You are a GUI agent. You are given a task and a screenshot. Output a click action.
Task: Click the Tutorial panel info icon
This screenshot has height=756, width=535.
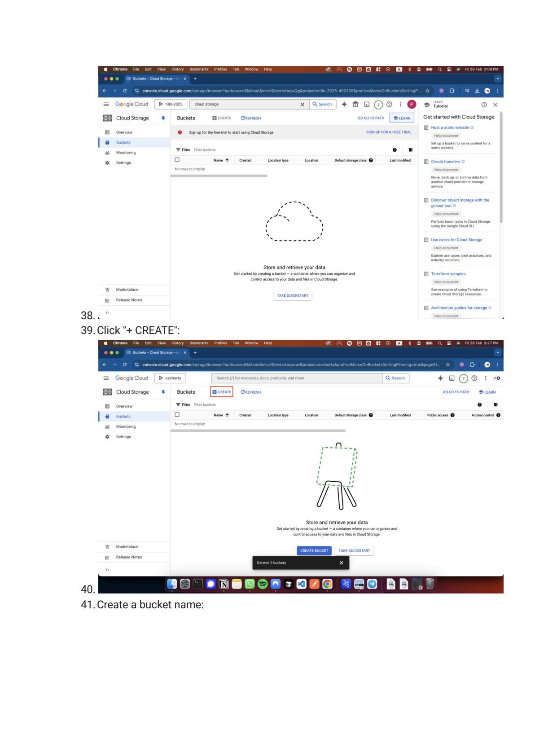[484, 105]
